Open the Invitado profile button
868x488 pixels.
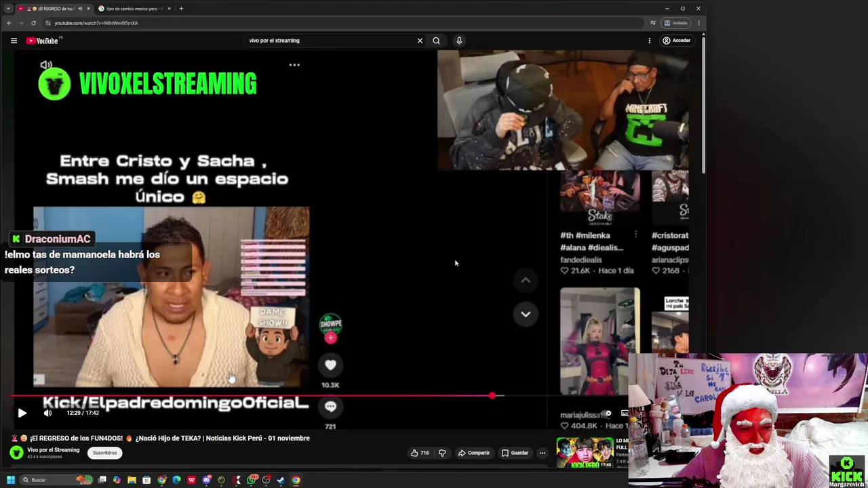pos(676,23)
